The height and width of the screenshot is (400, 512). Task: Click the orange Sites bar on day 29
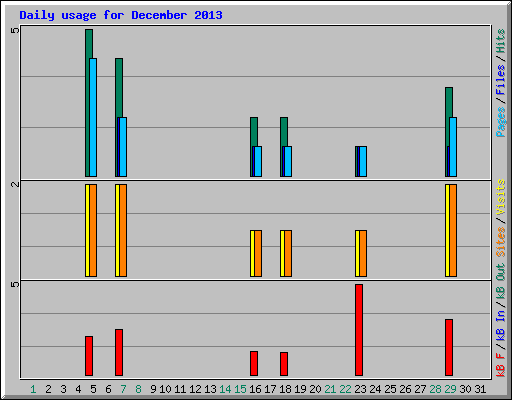pos(453,230)
